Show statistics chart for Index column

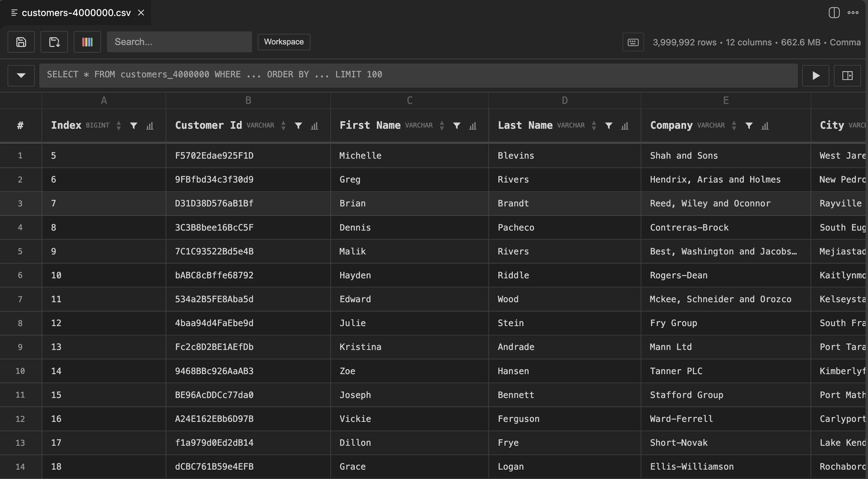(x=150, y=126)
